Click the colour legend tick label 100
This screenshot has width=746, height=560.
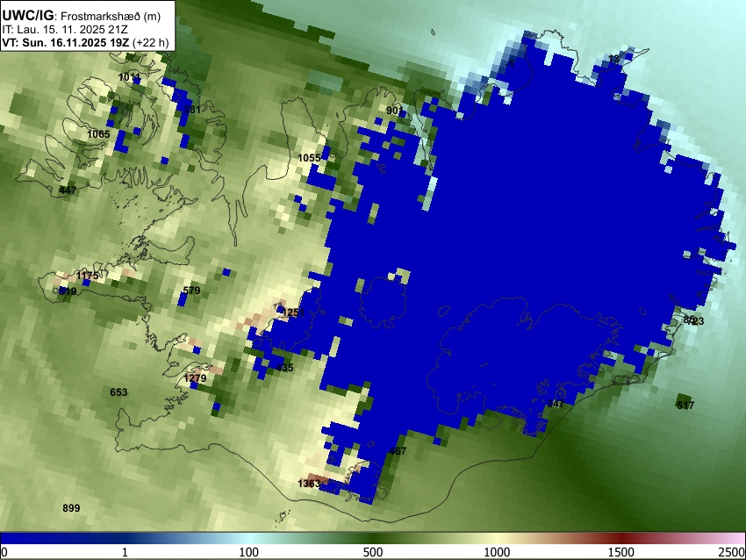(x=249, y=552)
